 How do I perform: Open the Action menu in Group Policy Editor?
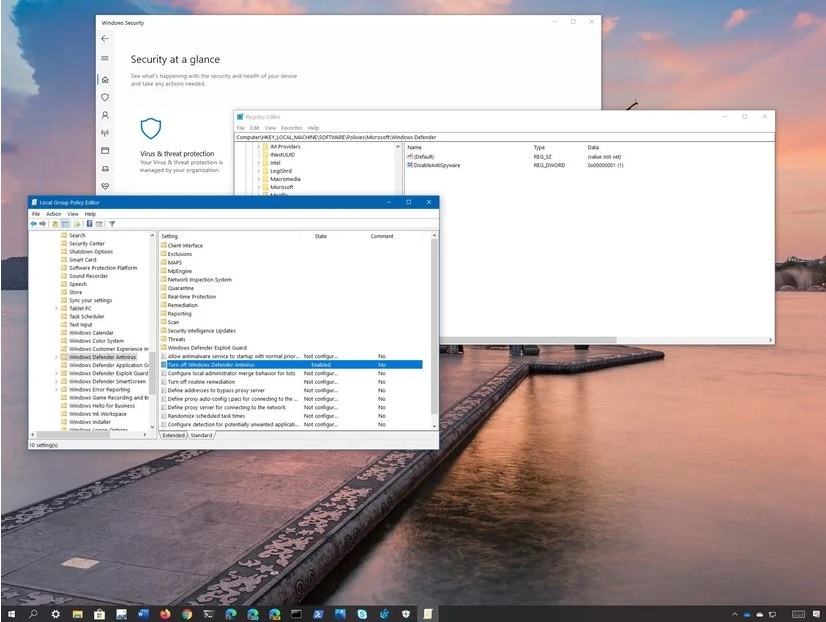(x=53, y=214)
